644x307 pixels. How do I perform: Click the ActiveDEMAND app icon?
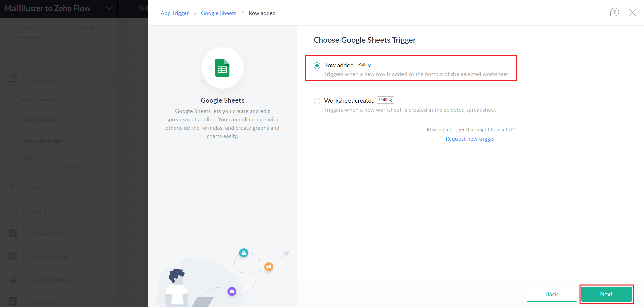pos(13,279)
